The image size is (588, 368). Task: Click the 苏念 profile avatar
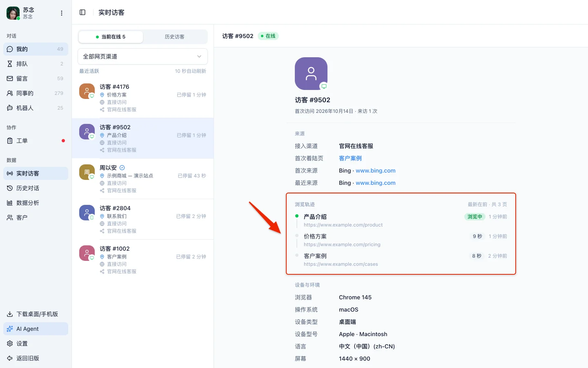tap(13, 13)
